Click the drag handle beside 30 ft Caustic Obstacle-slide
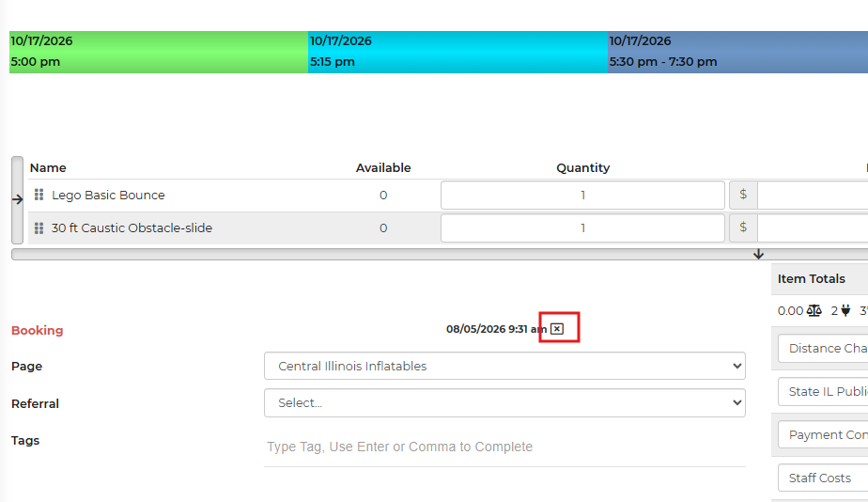 click(x=39, y=227)
